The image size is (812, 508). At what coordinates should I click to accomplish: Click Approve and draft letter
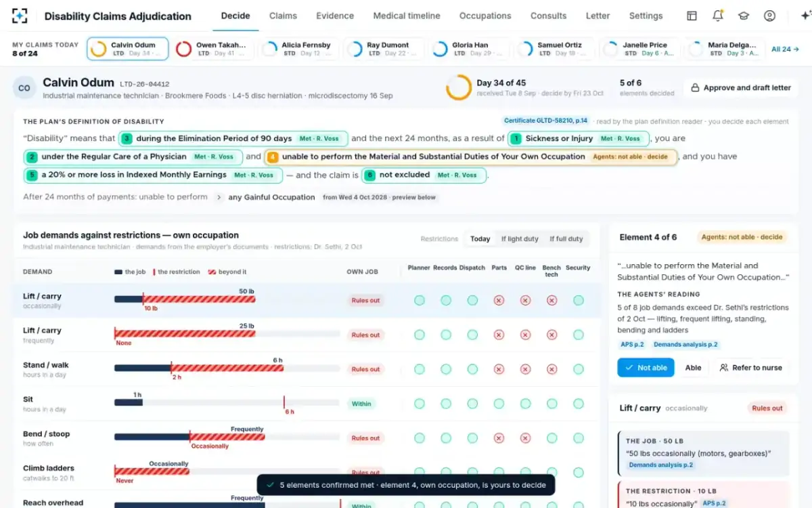(x=740, y=88)
